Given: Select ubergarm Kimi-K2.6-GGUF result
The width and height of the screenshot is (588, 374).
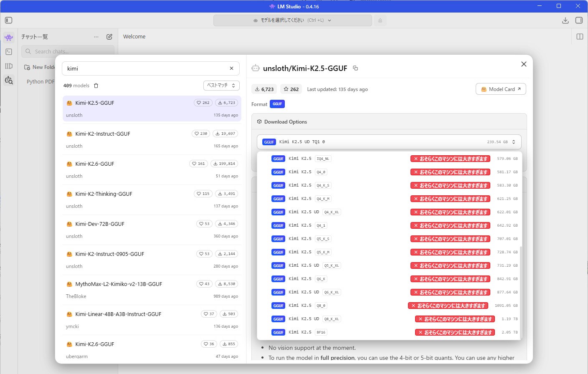Looking at the screenshot, I should (x=152, y=350).
